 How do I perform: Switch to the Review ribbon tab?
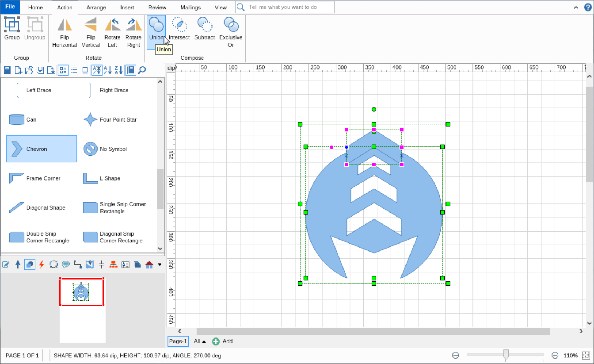pyautogui.click(x=157, y=7)
